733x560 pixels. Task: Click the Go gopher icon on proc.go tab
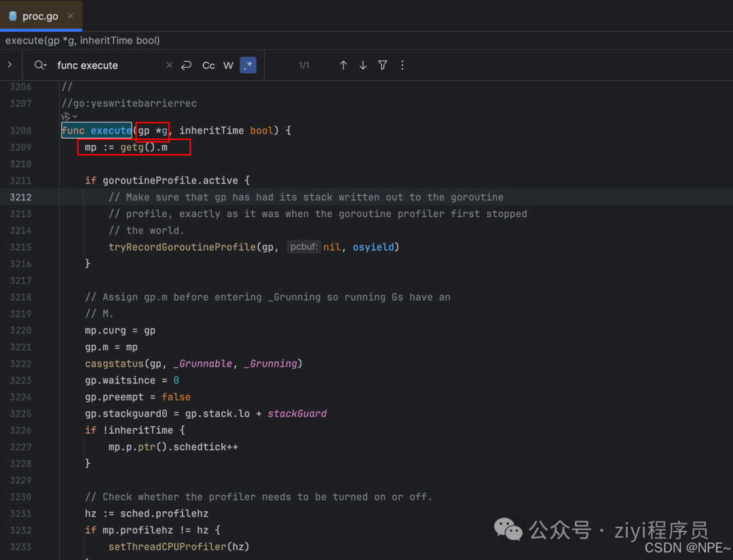pos(13,16)
